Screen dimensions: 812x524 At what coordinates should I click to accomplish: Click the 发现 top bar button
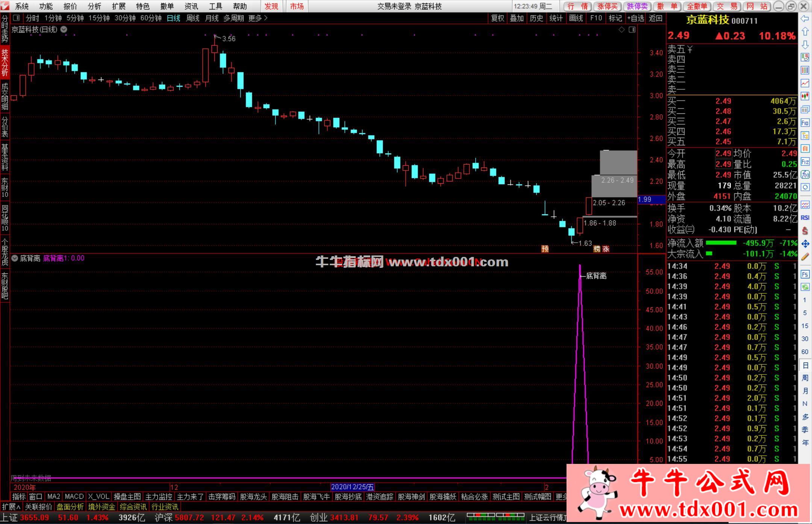coord(271,6)
